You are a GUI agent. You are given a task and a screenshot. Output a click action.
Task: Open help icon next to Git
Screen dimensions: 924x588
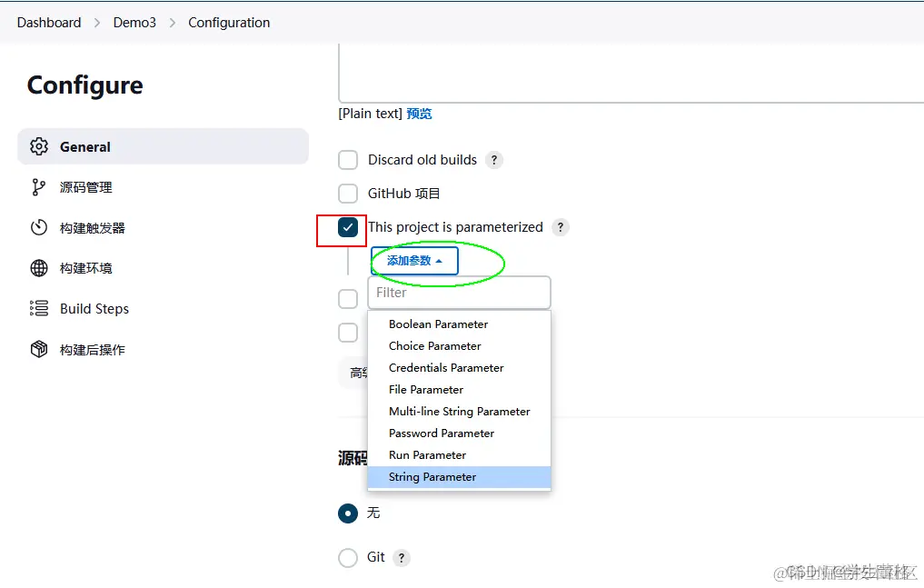tap(402, 557)
